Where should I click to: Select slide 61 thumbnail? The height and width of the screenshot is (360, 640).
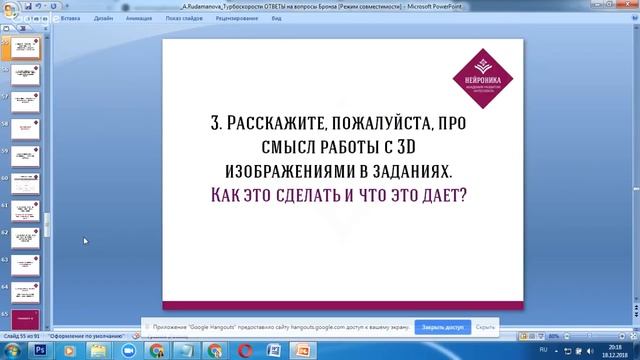(25, 211)
